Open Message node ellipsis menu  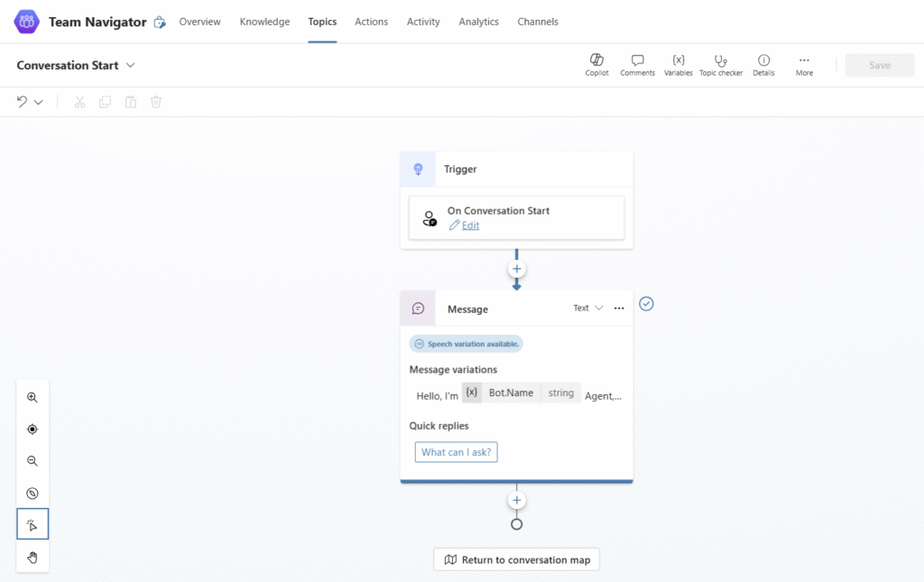point(619,308)
